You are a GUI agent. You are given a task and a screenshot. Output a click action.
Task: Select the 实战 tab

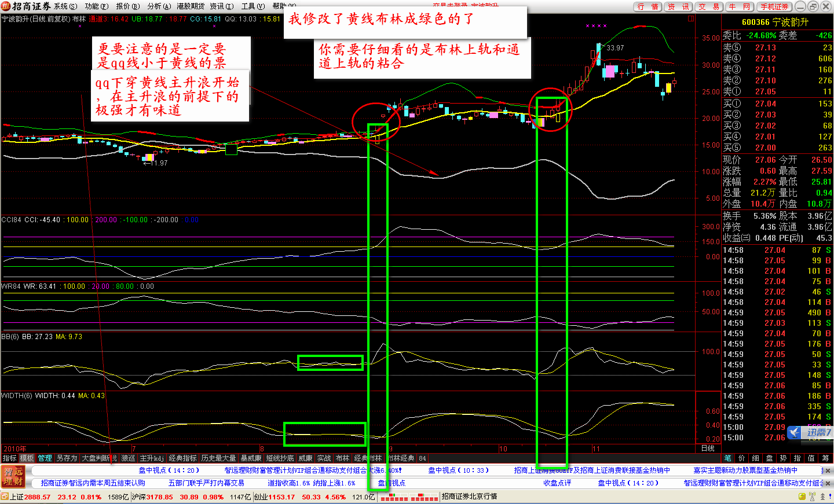tap(324, 458)
